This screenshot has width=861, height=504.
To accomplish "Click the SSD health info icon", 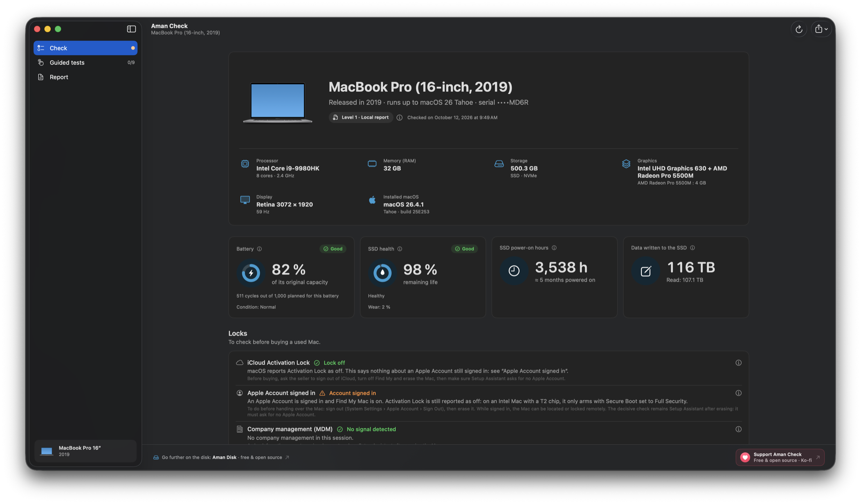I will pyautogui.click(x=400, y=249).
